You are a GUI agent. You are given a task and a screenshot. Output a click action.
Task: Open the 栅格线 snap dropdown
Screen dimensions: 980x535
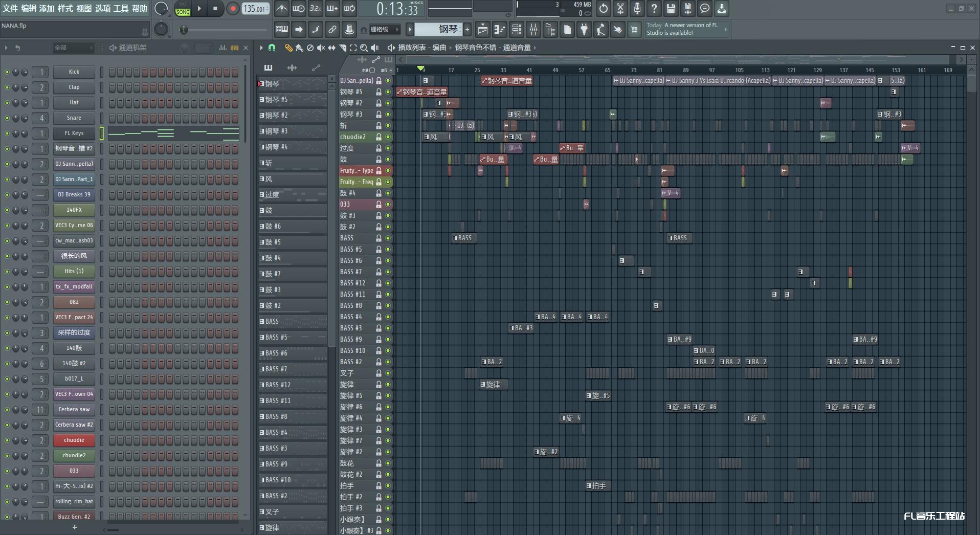point(384,30)
